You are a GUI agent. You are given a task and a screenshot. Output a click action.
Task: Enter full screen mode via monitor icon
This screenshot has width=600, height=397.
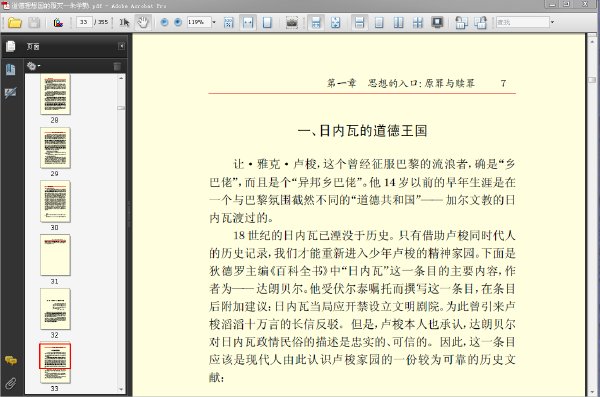point(437,23)
